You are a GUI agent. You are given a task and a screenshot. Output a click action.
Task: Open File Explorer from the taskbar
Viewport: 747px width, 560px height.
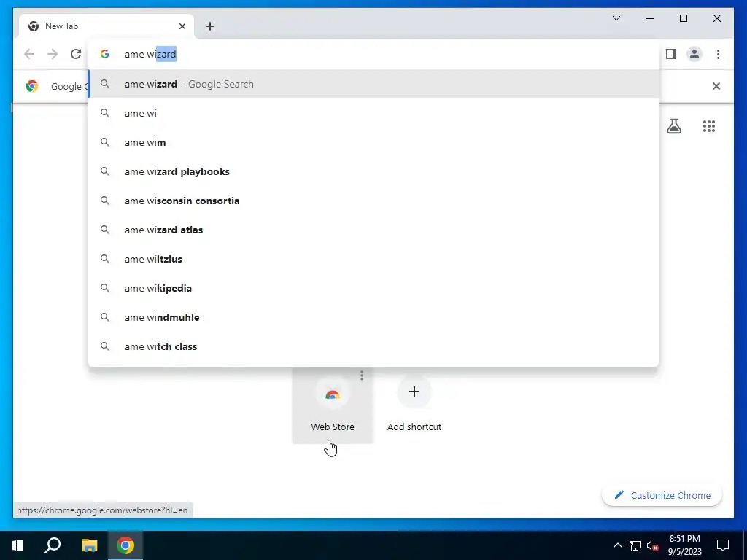pos(89,545)
